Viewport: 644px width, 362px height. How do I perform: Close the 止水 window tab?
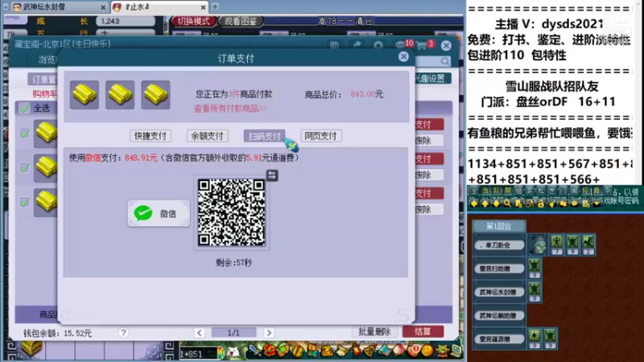[203, 7]
